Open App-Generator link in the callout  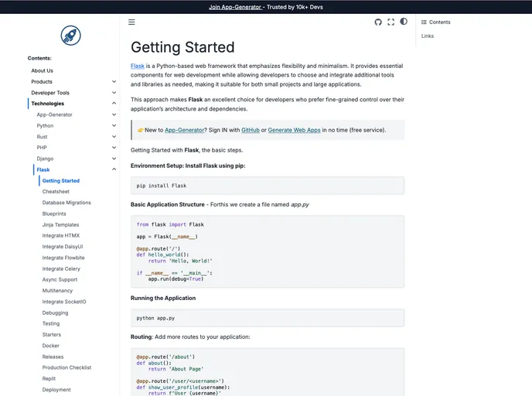185,130
